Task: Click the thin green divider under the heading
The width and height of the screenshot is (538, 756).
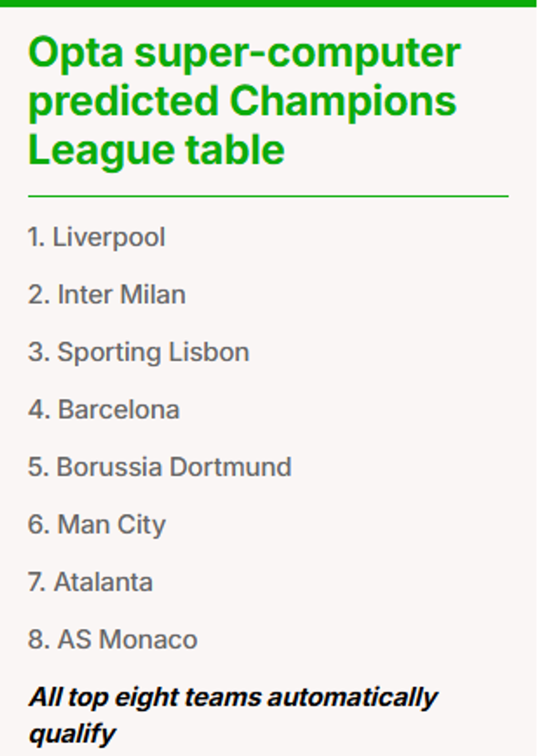Action: click(268, 196)
